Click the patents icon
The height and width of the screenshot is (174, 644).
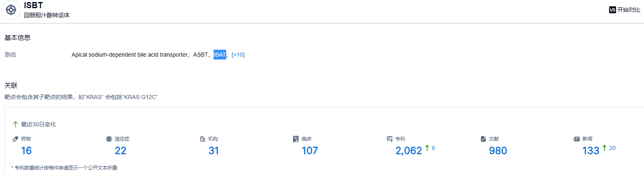tap(390, 139)
